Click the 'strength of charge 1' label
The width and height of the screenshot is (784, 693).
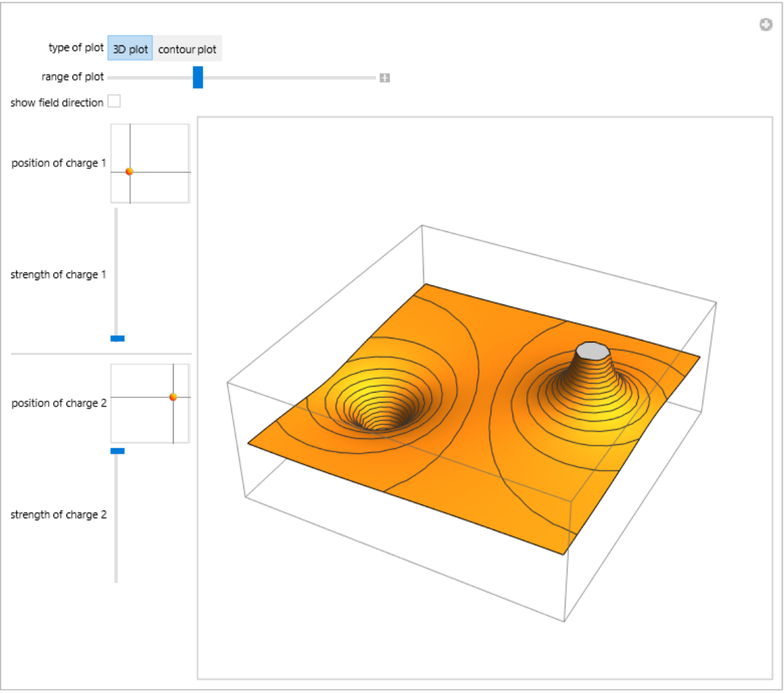(x=58, y=275)
